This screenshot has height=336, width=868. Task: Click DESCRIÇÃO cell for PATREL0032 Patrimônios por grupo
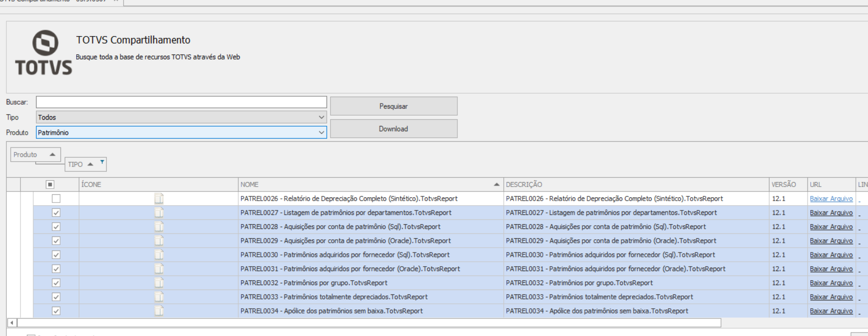[x=636, y=283]
